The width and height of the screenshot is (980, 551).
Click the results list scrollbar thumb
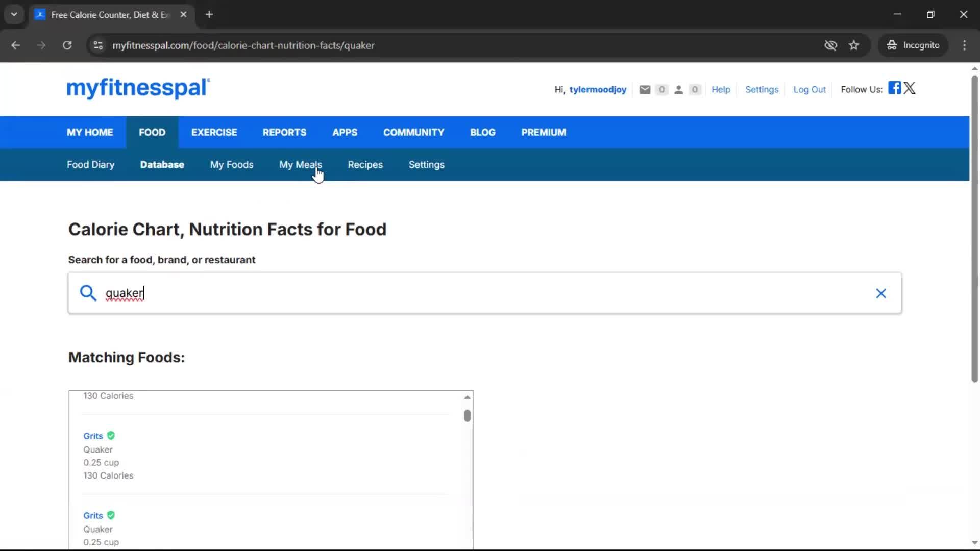467,416
